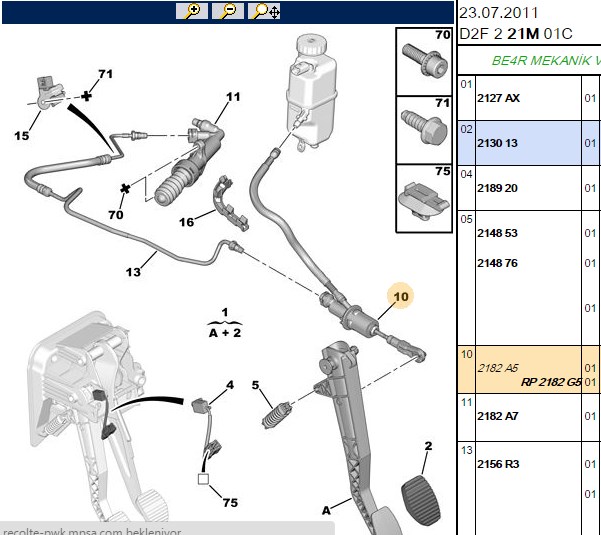
Task: Select part number 2127 AX
Action: [x=498, y=98]
